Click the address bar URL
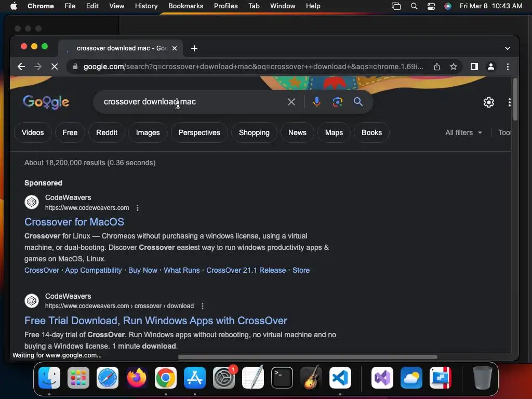Screen dimensions: 532x399 [x=253, y=66]
